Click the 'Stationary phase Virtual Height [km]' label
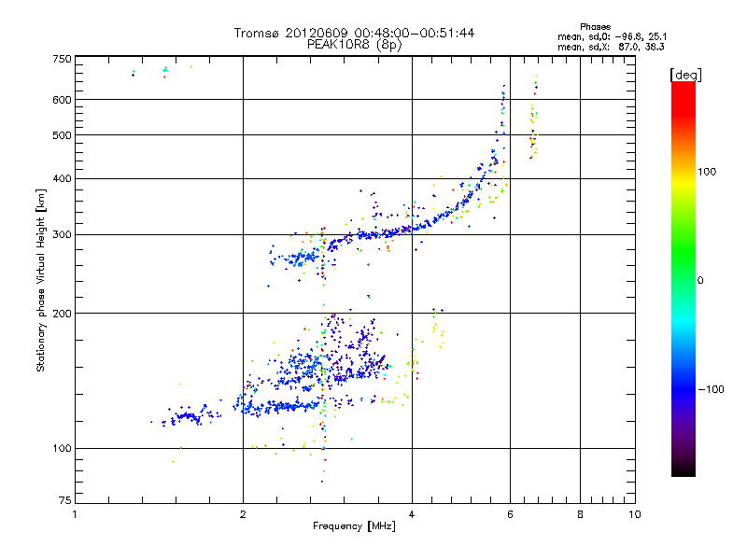Viewport: 747px width, 560px height. pyautogui.click(x=40, y=280)
